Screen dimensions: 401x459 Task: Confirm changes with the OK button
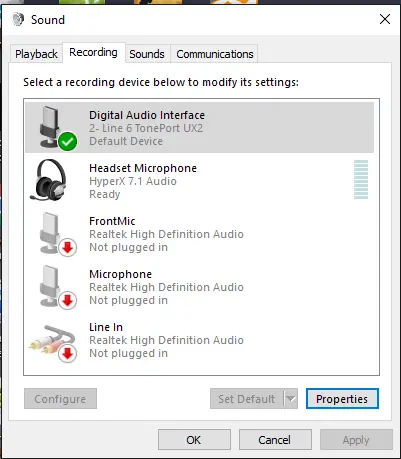pos(194,440)
